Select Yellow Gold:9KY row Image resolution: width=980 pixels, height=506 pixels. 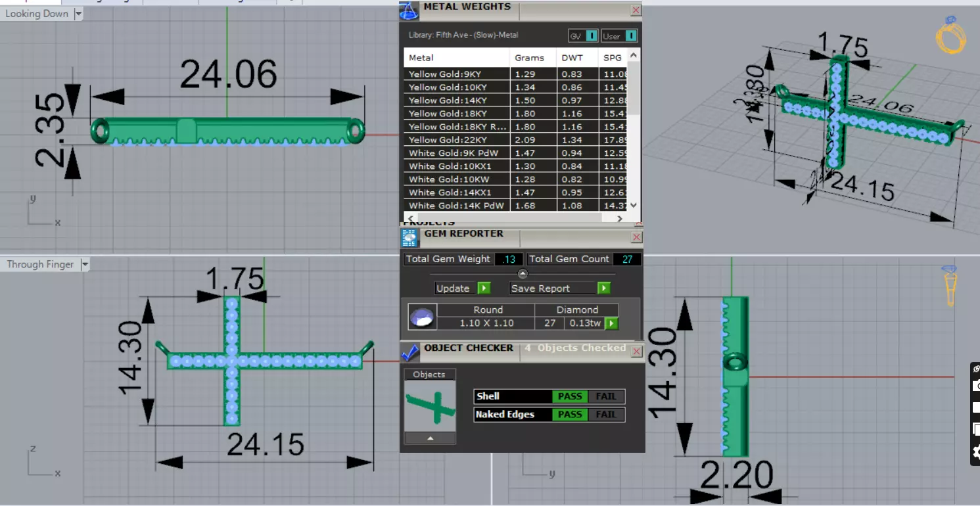(516, 74)
